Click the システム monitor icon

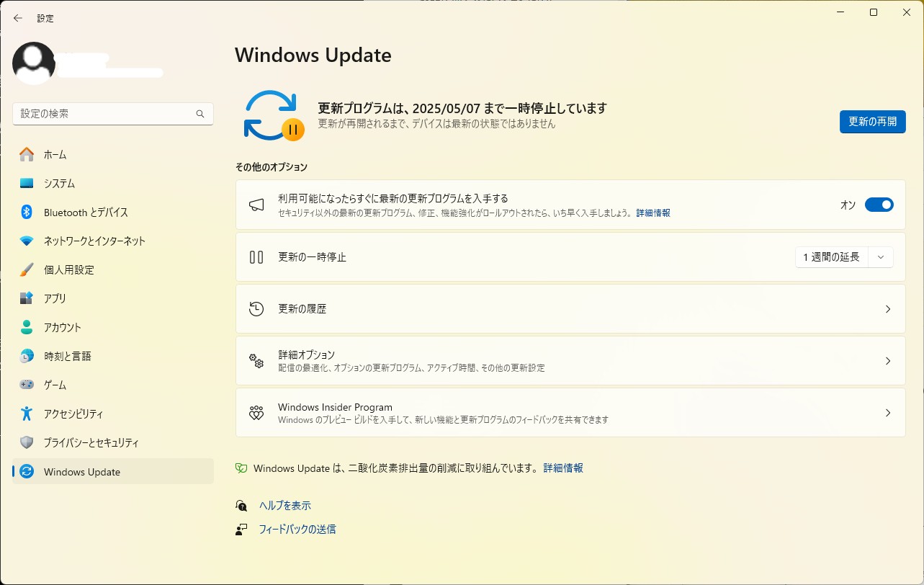27,183
